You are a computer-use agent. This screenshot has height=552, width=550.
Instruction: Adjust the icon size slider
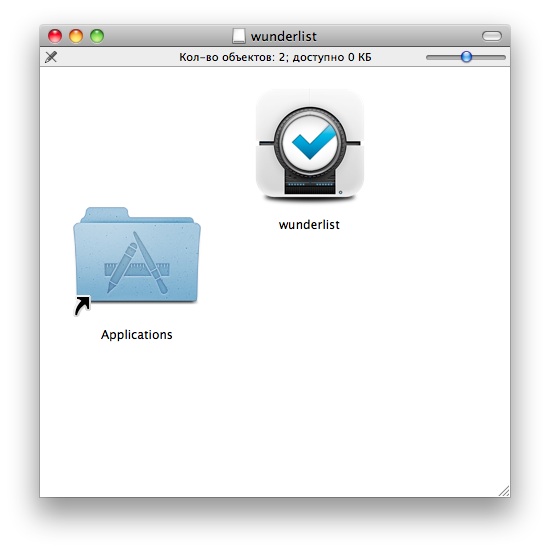[466, 57]
